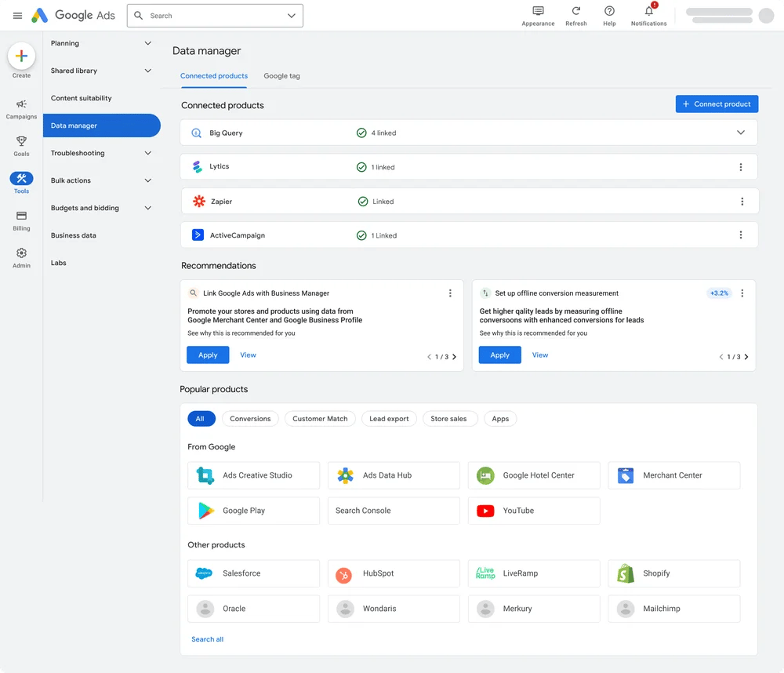Apply Business Manager recommendation

(x=208, y=355)
